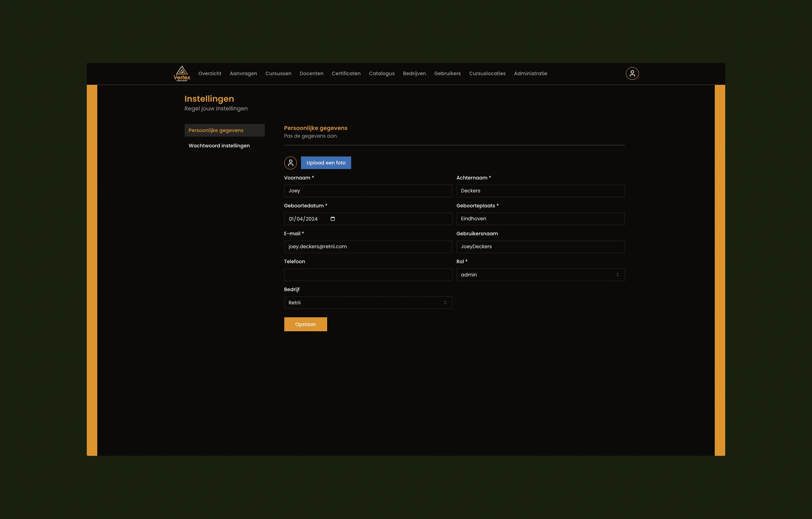Click the Upload een foto button
This screenshot has width=812, height=519.
click(x=326, y=162)
